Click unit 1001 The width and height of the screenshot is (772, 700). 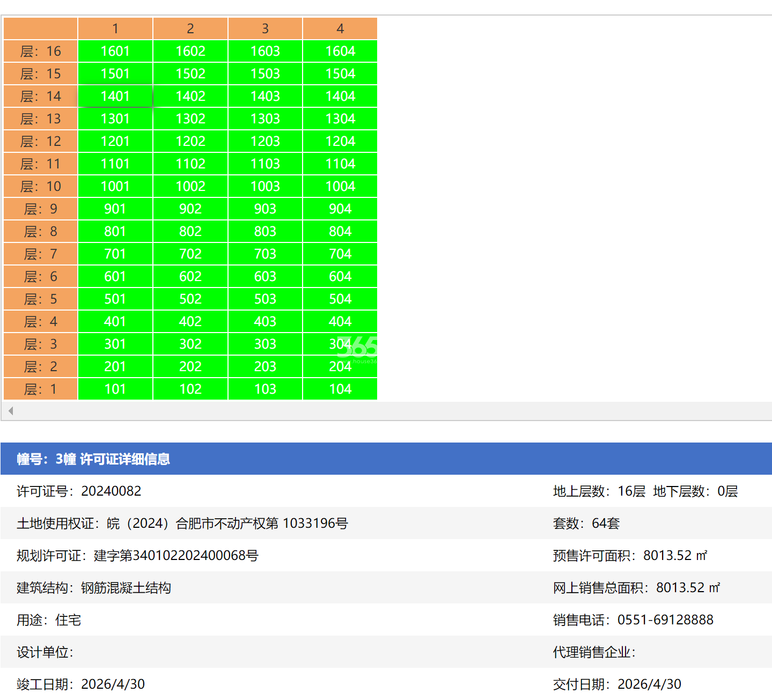point(115,186)
